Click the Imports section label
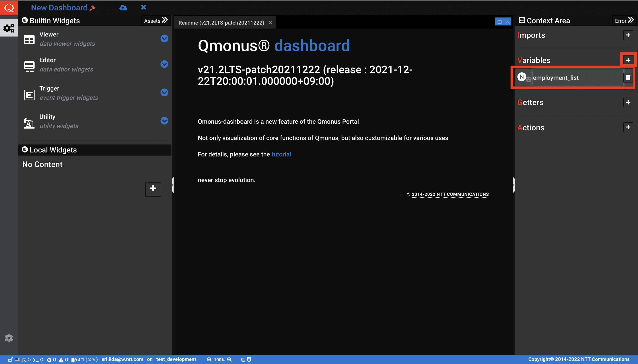 [531, 35]
